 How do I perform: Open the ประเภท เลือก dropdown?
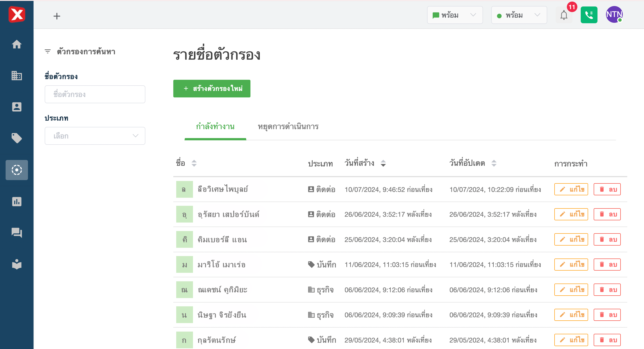95,136
